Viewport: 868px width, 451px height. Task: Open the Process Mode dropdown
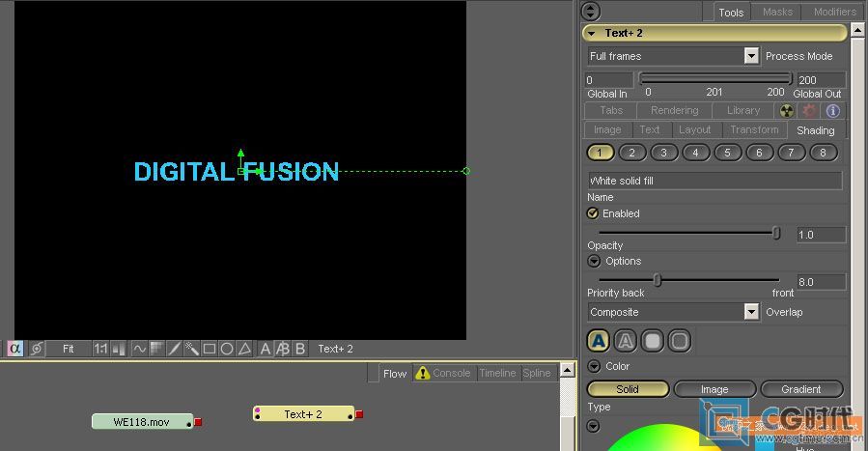click(x=751, y=56)
